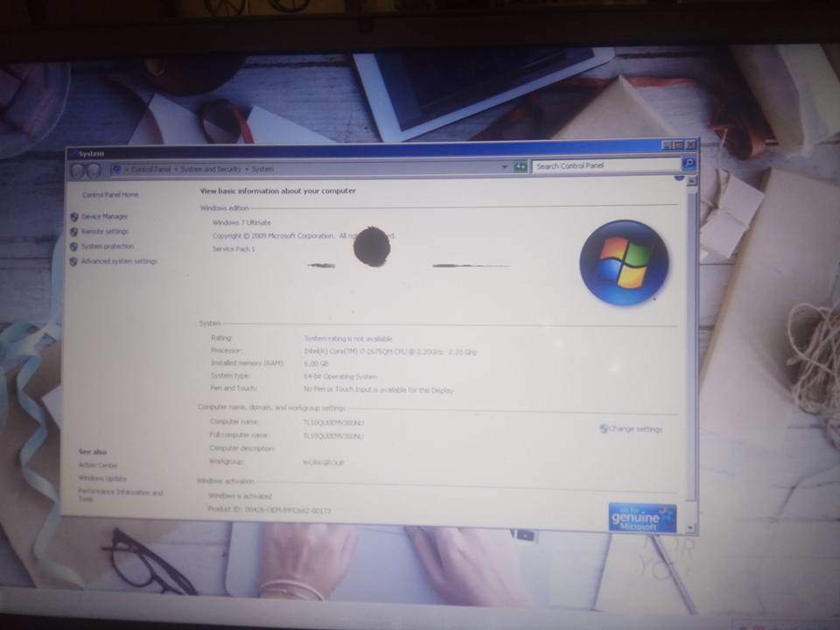Select 'Control Panel' in the breadcrumb path
The width and height of the screenshot is (840, 630).
coord(150,169)
